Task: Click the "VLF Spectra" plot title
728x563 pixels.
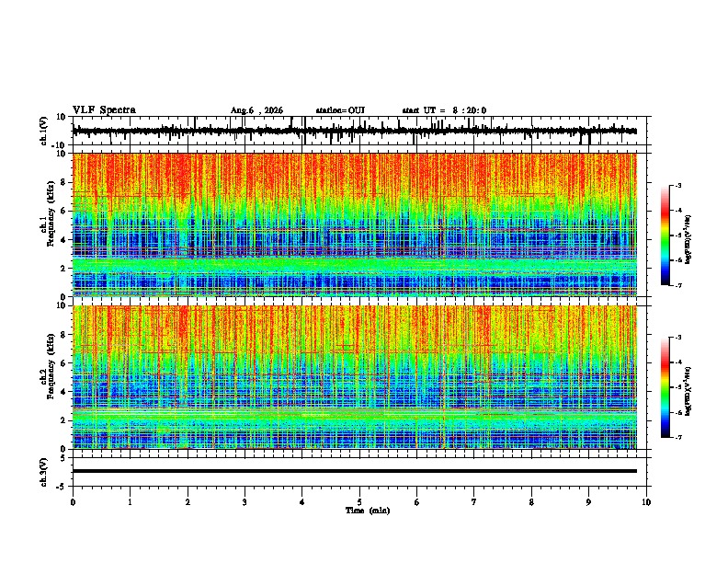Action: (x=104, y=110)
